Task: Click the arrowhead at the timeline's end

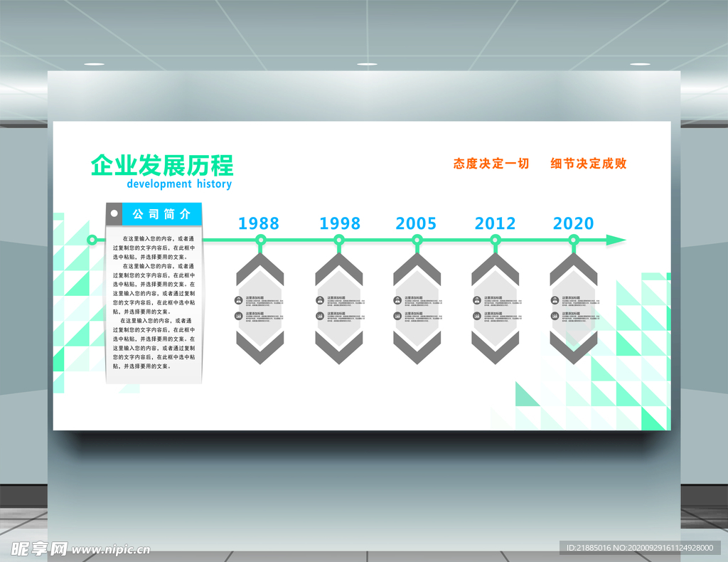Action: 616,240
